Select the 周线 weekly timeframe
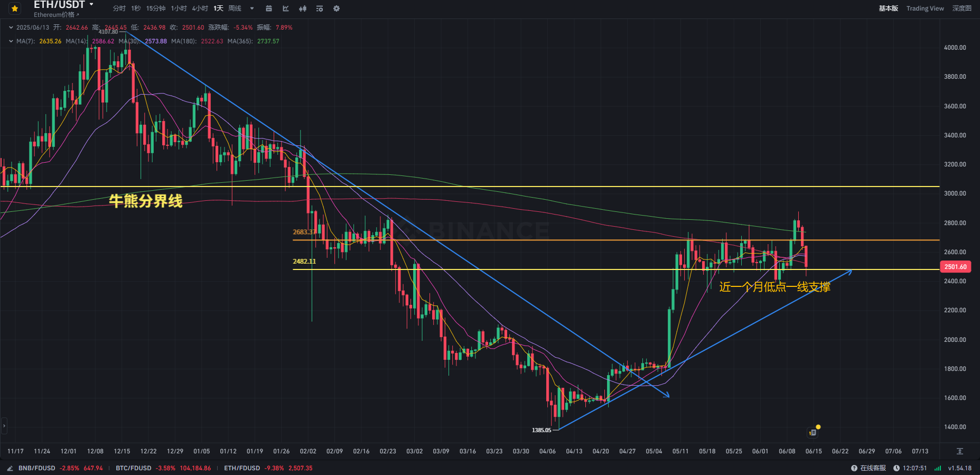 (x=235, y=8)
